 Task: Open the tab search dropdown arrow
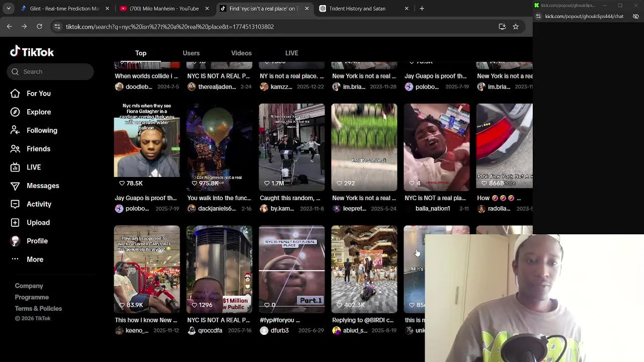9,9
